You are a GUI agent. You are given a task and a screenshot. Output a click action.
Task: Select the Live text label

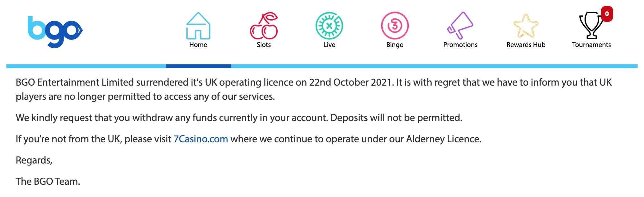(329, 45)
